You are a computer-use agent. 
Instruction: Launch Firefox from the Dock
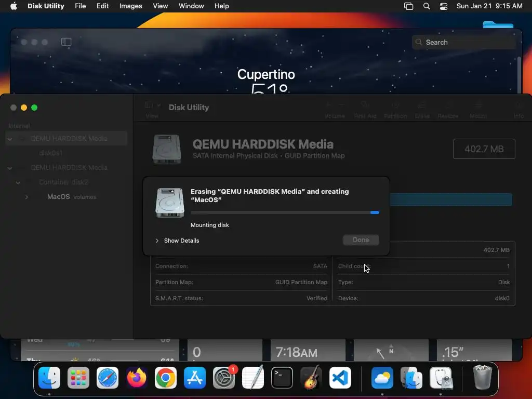pos(137,378)
